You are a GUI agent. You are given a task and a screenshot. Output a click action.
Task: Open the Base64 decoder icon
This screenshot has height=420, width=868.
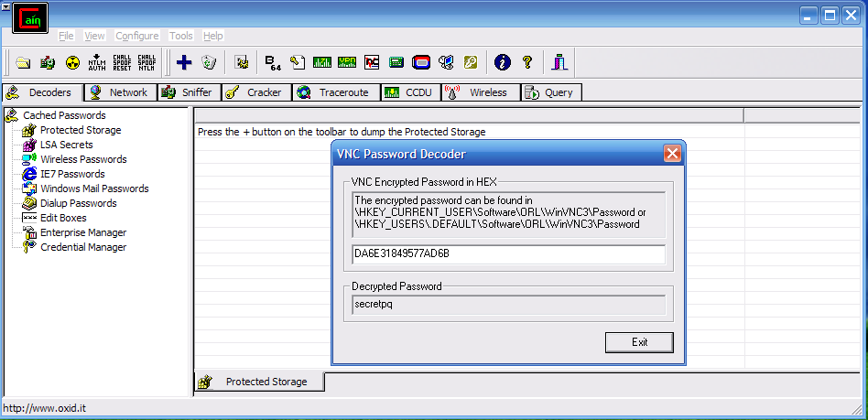(x=274, y=62)
